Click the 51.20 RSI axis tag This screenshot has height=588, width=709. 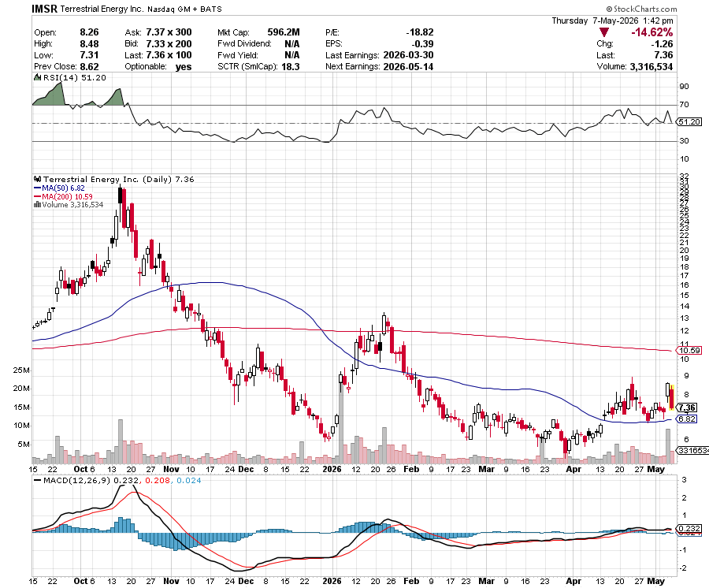point(689,121)
